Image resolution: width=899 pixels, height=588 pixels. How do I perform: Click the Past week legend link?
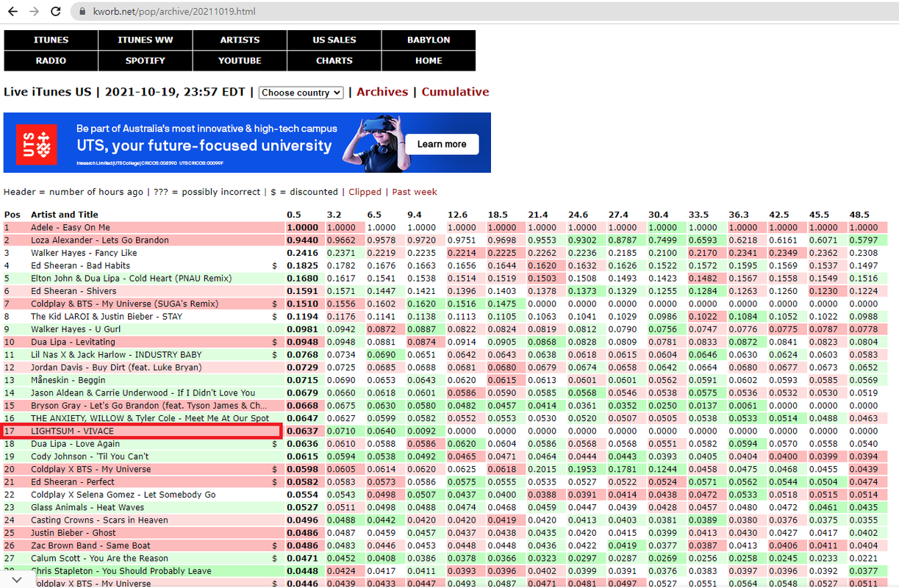point(415,192)
